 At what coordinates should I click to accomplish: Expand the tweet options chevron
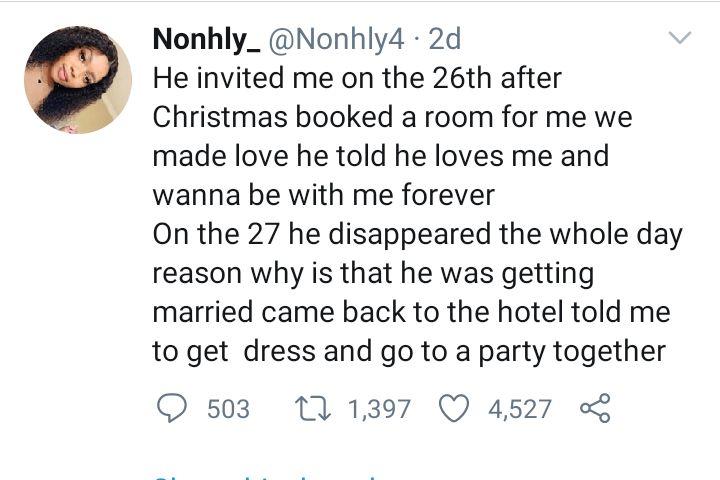pyautogui.click(x=680, y=38)
